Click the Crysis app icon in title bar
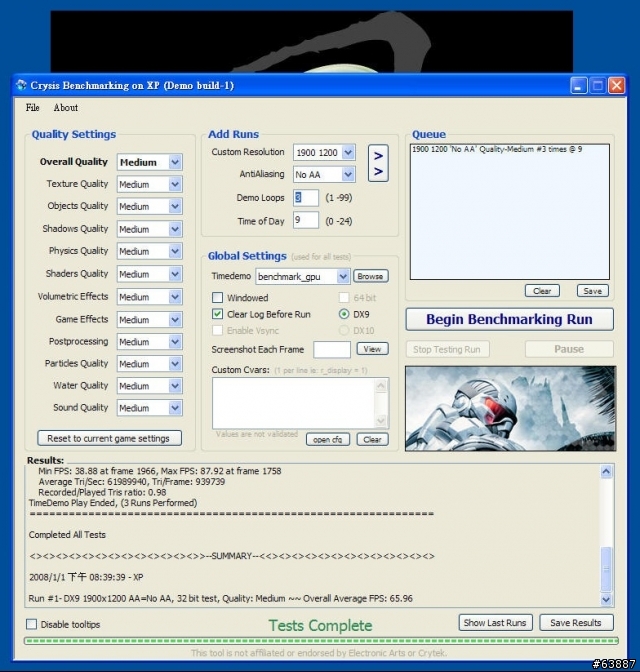640x672 pixels. coord(21,85)
